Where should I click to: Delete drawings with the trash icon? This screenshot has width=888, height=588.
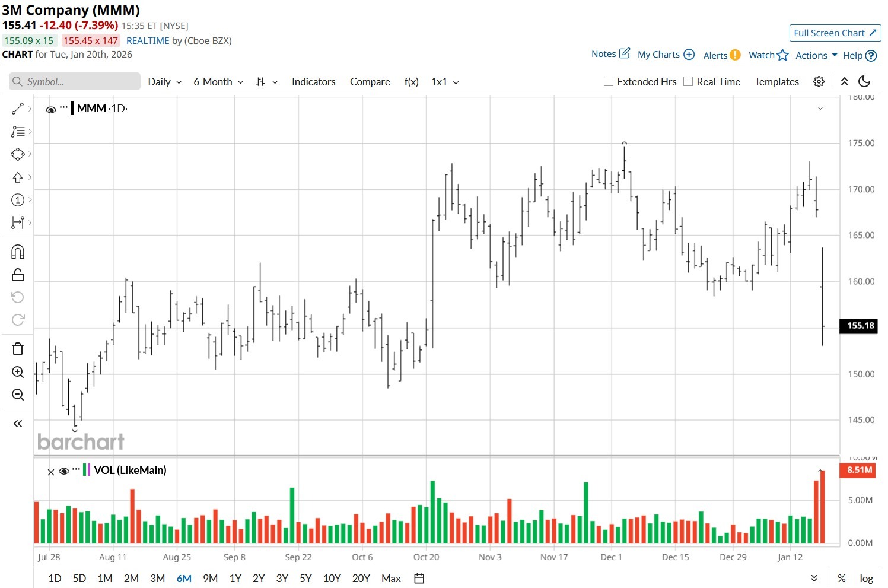[18, 349]
